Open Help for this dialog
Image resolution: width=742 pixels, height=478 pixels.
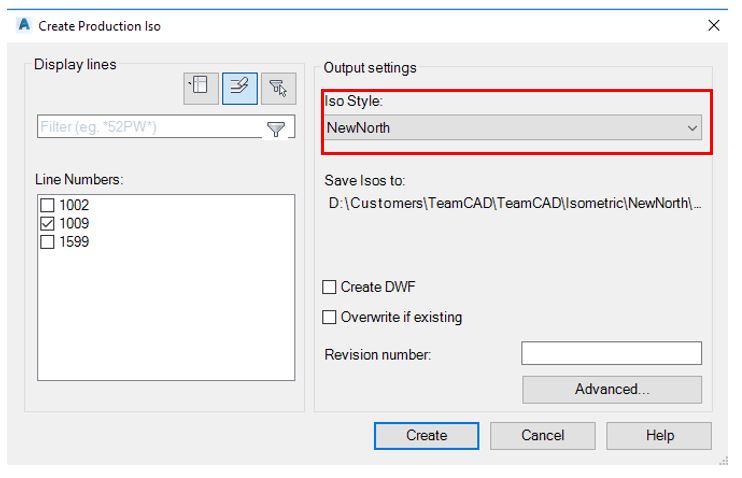point(659,435)
